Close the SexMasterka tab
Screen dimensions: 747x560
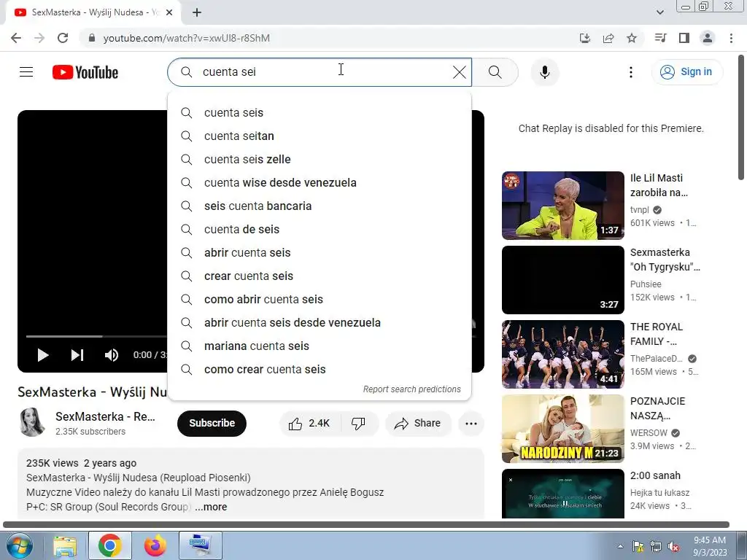169,12
